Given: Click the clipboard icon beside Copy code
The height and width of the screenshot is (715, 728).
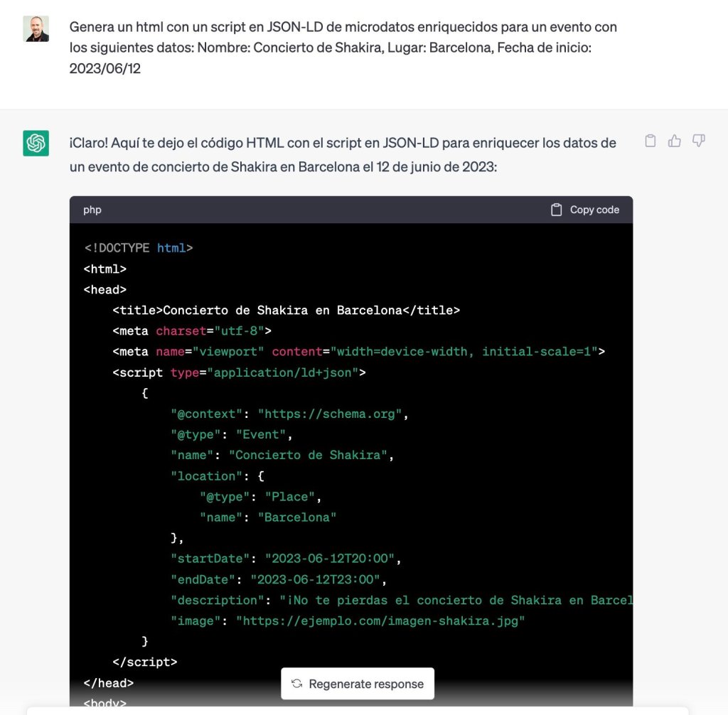Looking at the screenshot, I should tap(556, 210).
